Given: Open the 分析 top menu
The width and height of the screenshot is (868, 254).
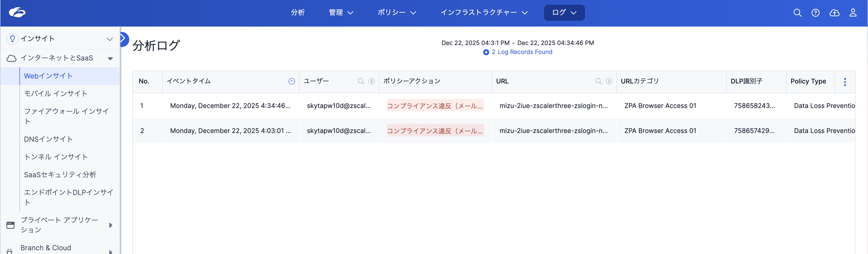Looking at the screenshot, I should coord(298,12).
